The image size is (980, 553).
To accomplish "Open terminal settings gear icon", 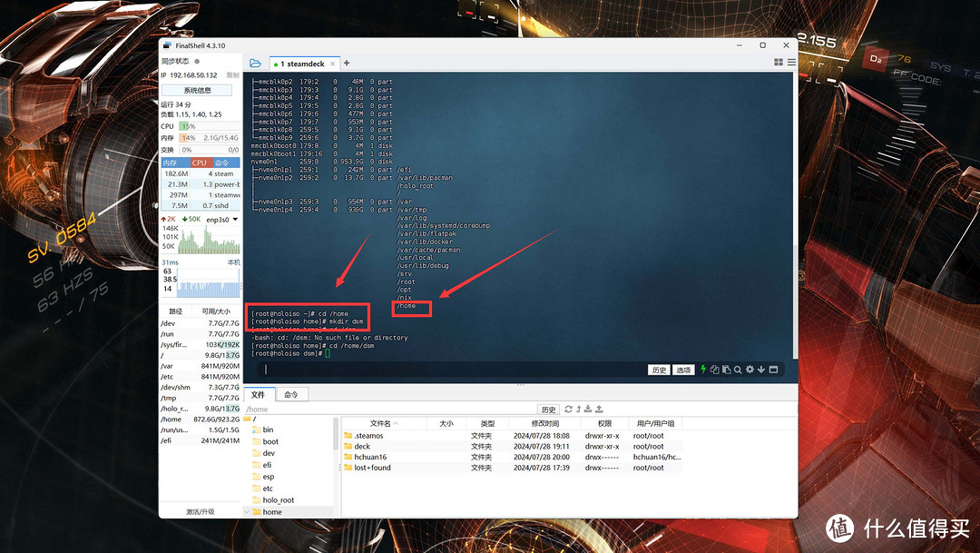I will click(750, 370).
